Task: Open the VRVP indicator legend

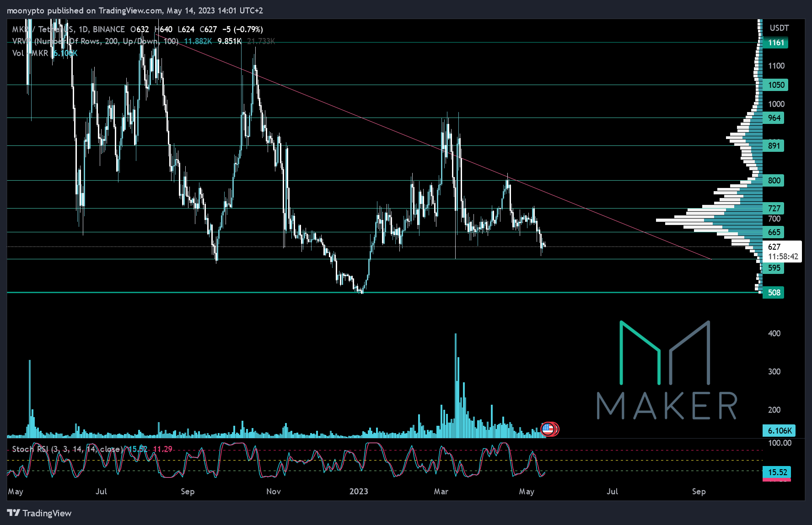Action: (95, 41)
